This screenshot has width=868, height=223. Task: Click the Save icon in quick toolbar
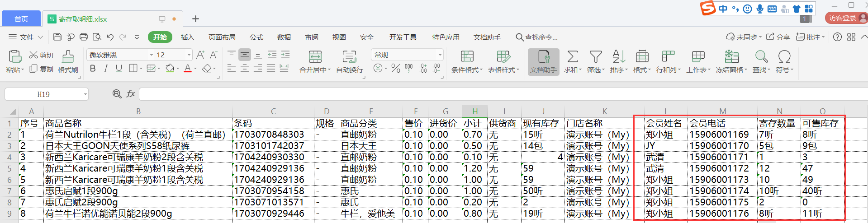pyautogui.click(x=57, y=37)
